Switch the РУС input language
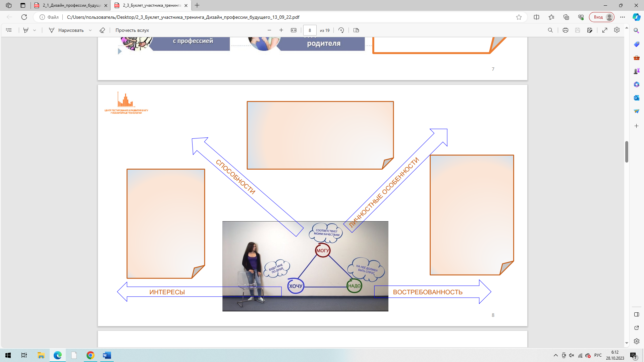 point(598,355)
